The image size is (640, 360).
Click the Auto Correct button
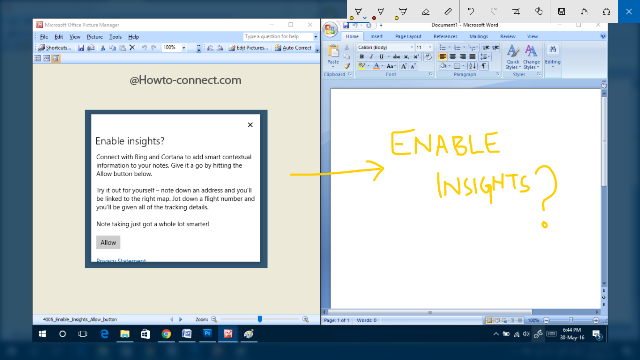[293, 48]
